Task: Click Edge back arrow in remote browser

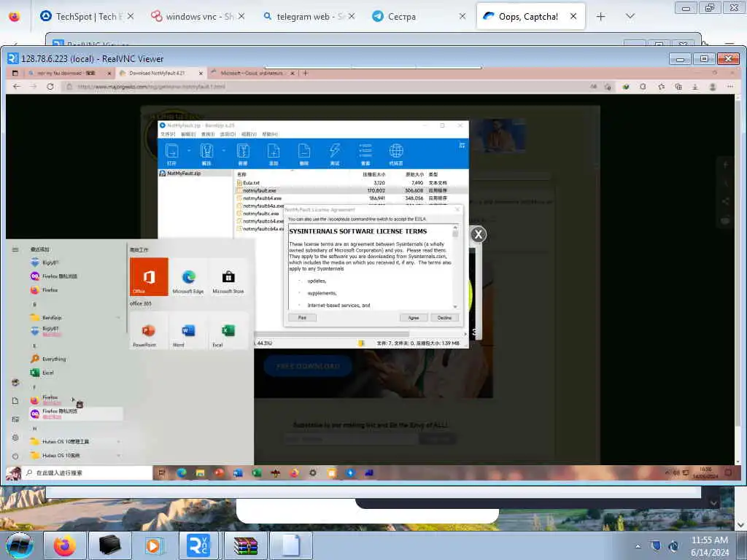Action: tap(17, 87)
